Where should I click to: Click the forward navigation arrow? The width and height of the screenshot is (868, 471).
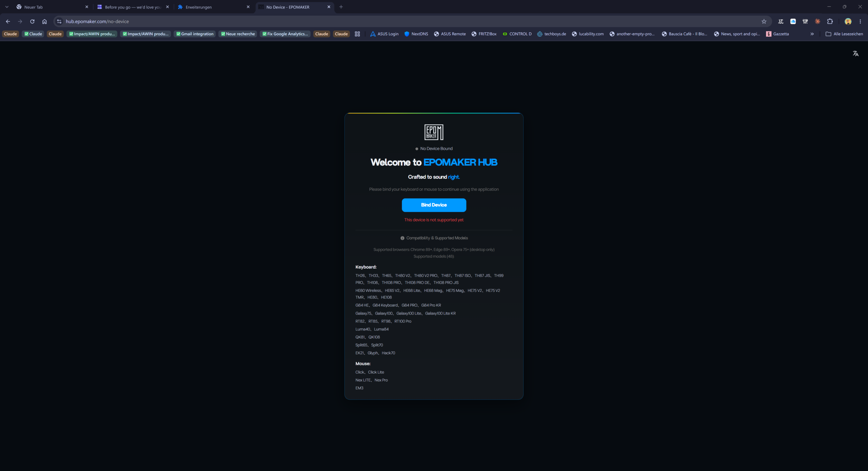[20, 21]
